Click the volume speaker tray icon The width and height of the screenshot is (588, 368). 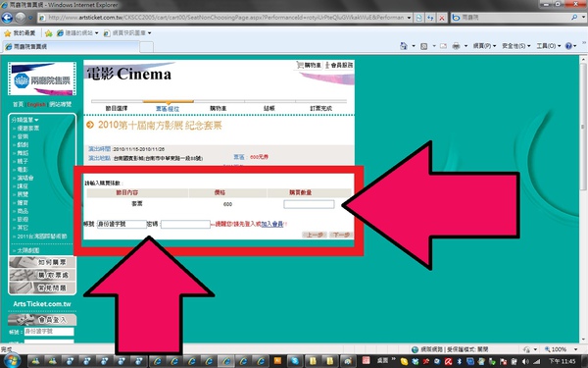point(525,361)
